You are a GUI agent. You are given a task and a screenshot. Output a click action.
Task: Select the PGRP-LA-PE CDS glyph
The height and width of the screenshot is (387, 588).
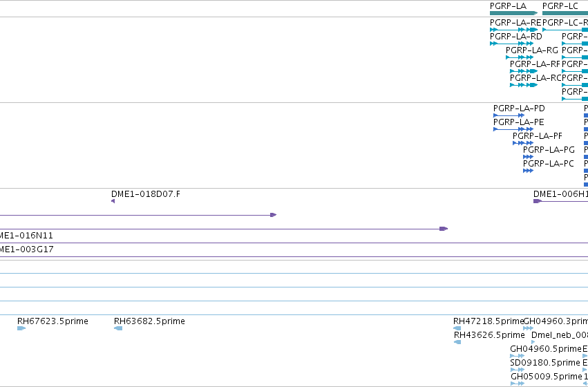[x=513, y=129]
